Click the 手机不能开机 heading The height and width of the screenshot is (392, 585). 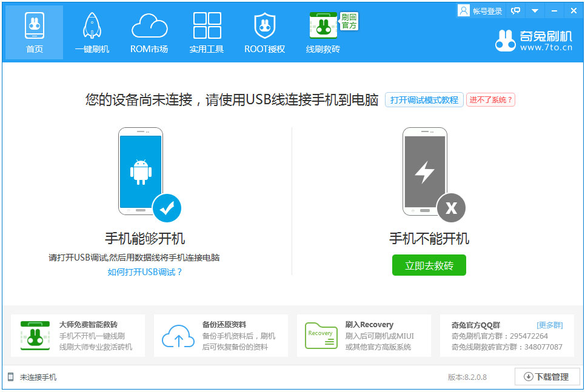click(x=429, y=238)
